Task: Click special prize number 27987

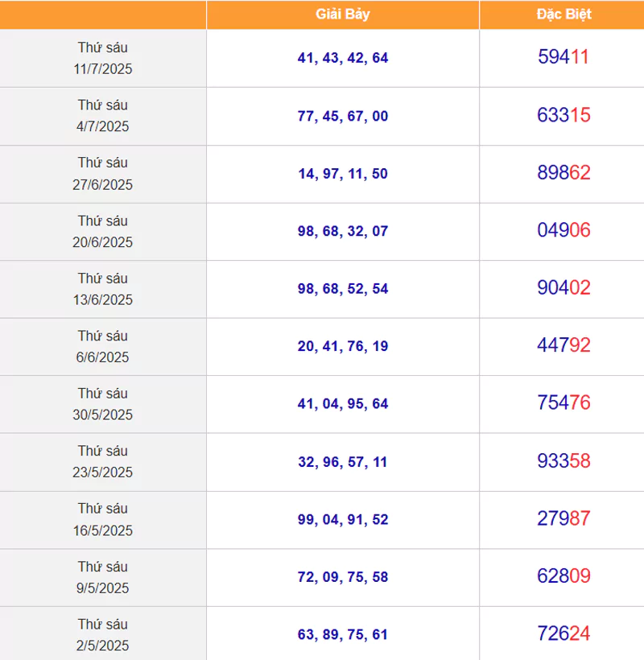Action: pos(563,519)
